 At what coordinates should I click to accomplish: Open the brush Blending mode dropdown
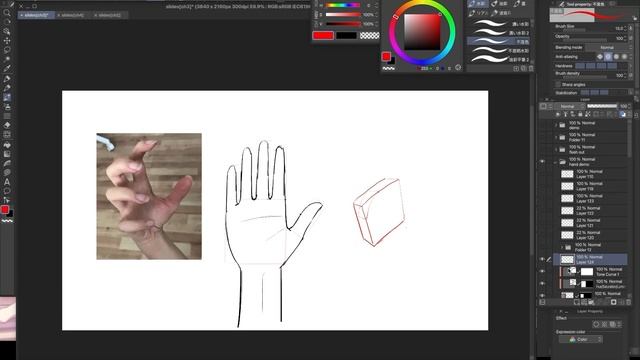[608, 47]
